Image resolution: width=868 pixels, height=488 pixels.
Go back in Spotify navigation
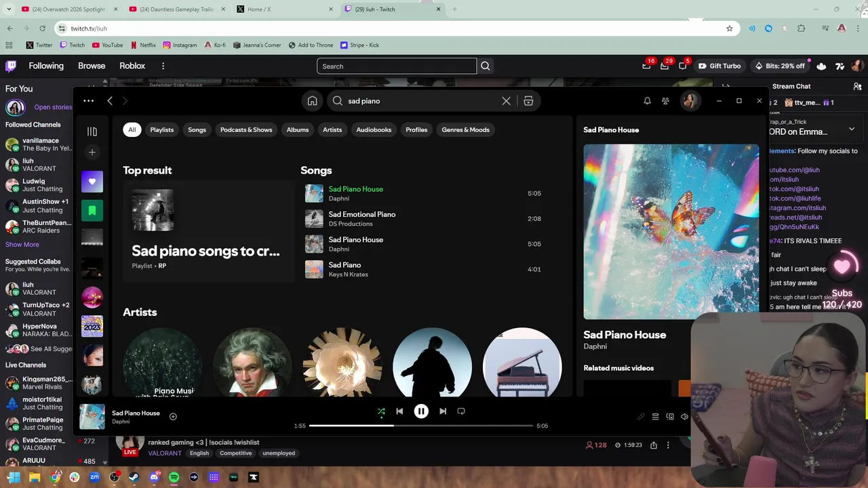click(110, 101)
